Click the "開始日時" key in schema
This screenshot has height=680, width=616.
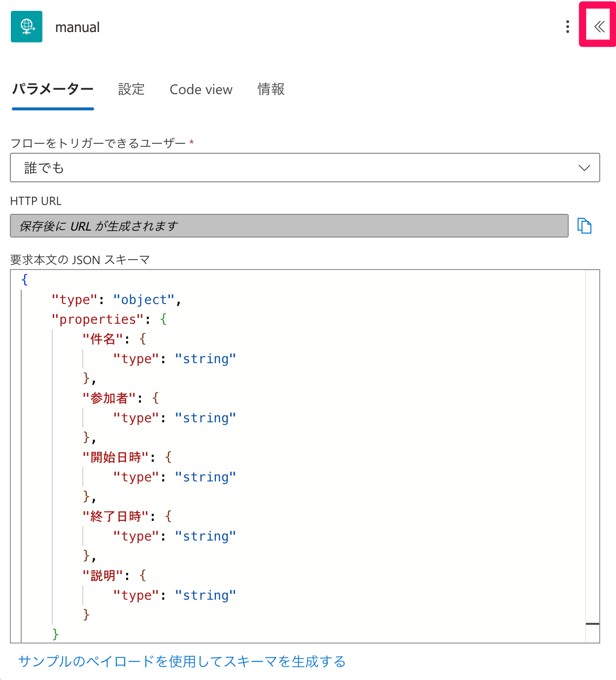(115, 457)
